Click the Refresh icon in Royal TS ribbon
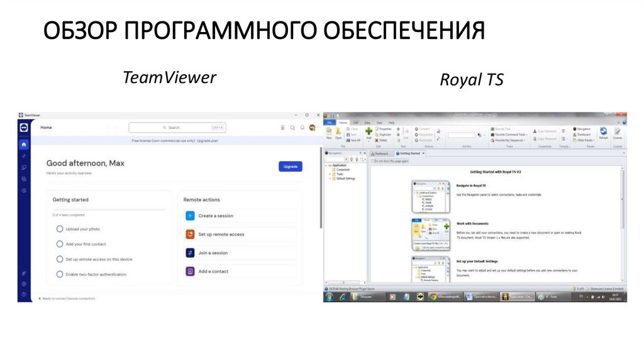Image resolution: width=644 pixels, height=361 pixels. (603, 131)
